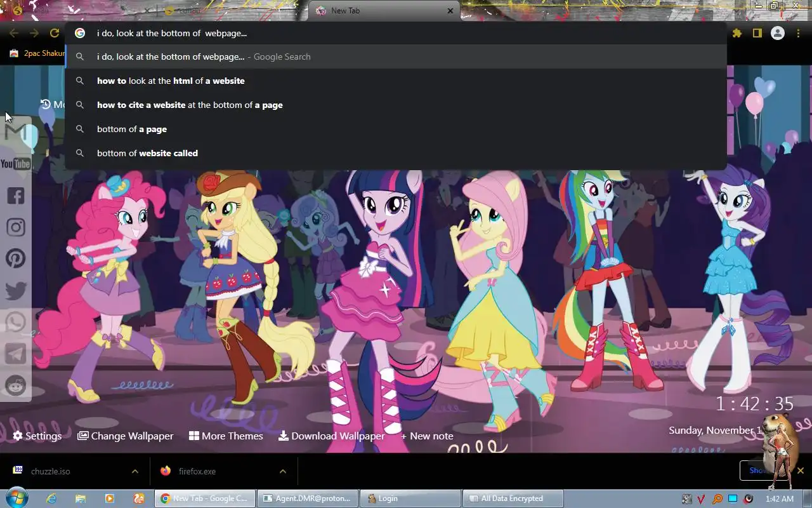812x508 pixels.
Task: Open Windows Explorer folder on taskbar
Action: 80,498
